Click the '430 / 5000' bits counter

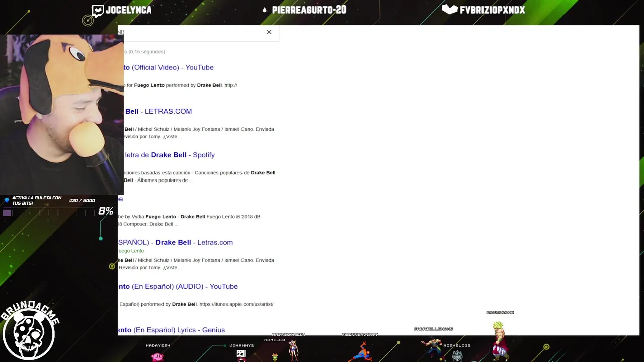click(82, 201)
